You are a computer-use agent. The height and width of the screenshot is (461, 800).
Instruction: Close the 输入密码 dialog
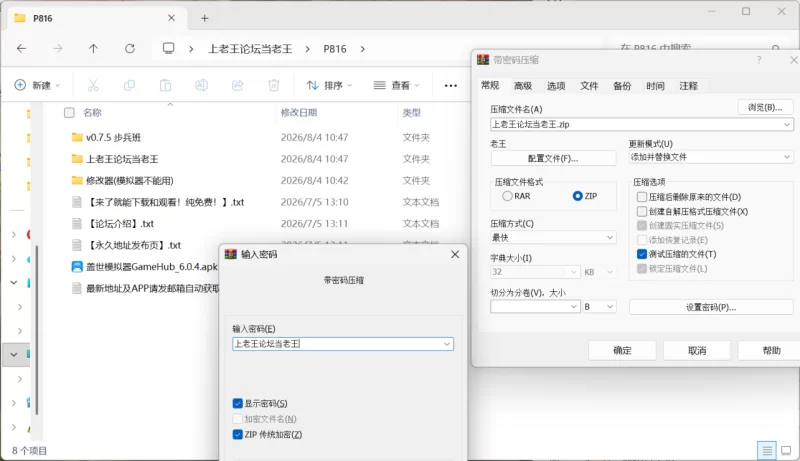tap(455, 254)
